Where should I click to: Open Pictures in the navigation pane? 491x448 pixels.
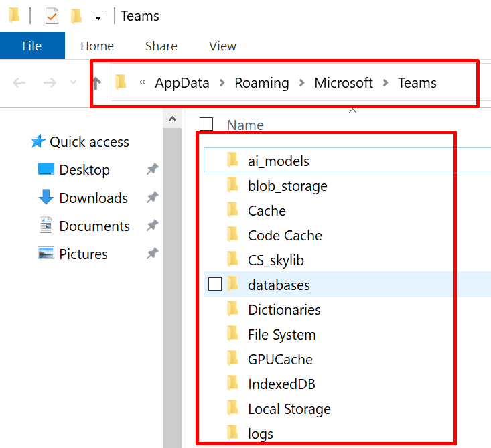pyautogui.click(x=83, y=254)
